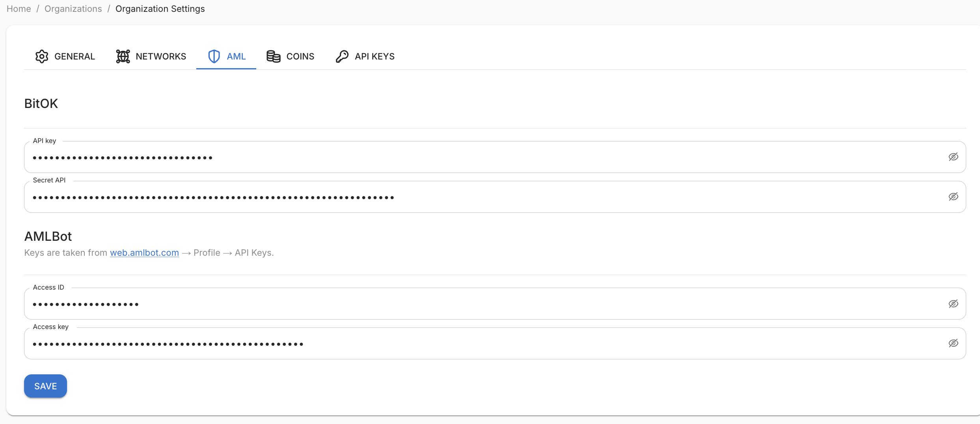Focus the Access ID input
The height and width of the screenshot is (424, 980).
pyautogui.click(x=495, y=304)
